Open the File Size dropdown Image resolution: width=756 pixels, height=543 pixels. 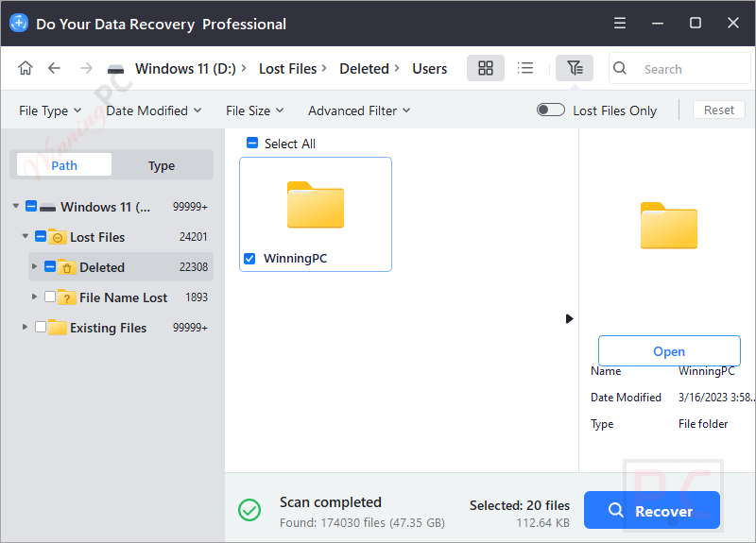pyautogui.click(x=254, y=110)
